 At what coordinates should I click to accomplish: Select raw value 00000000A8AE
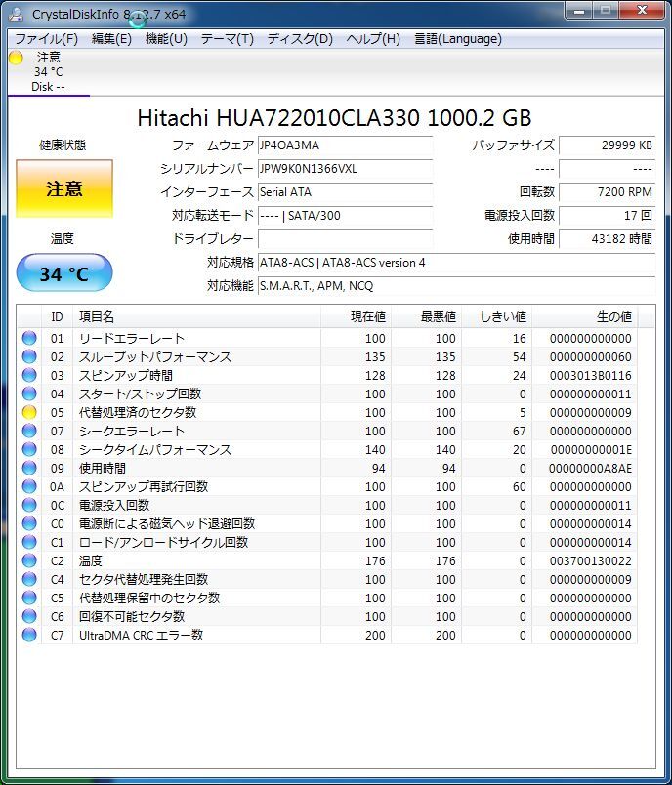tap(590, 468)
